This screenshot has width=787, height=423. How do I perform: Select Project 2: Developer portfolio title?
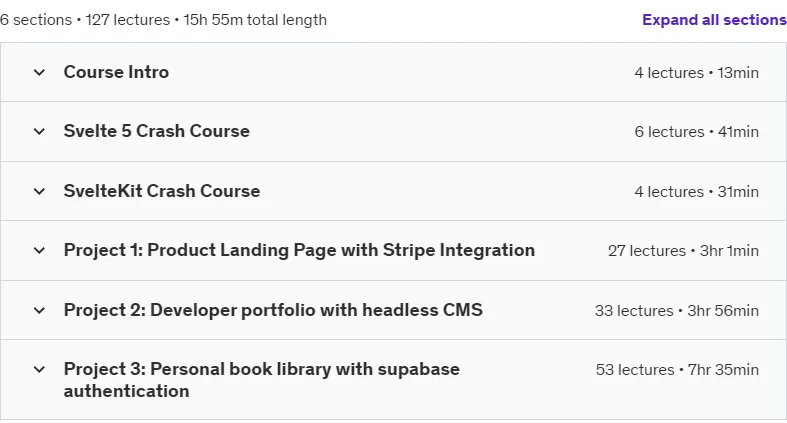273,310
